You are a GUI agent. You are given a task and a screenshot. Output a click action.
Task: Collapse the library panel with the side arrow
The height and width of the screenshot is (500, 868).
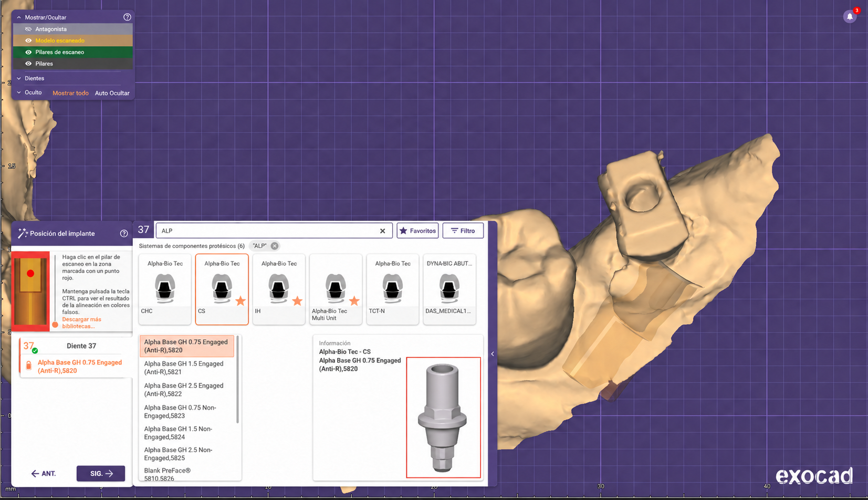point(493,354)
